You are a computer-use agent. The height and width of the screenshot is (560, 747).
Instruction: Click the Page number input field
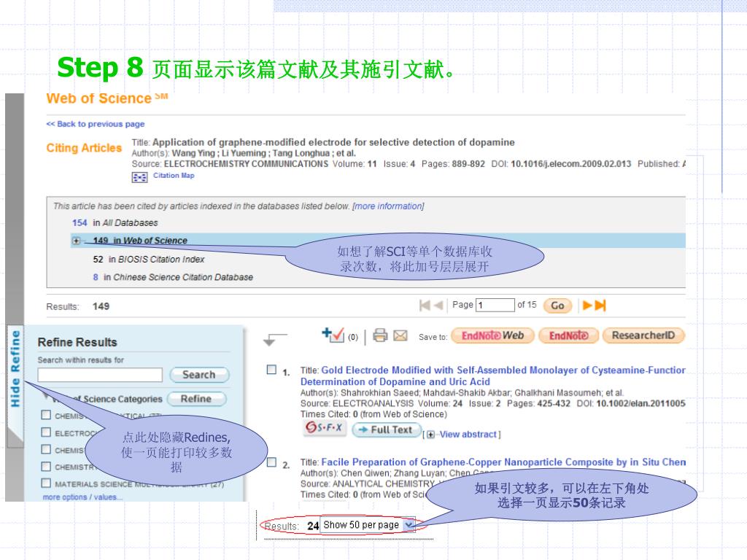(x=495, y=305)
